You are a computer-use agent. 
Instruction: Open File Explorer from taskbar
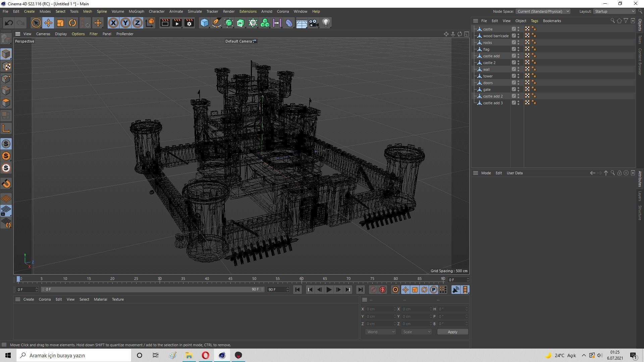click(189, 355)
